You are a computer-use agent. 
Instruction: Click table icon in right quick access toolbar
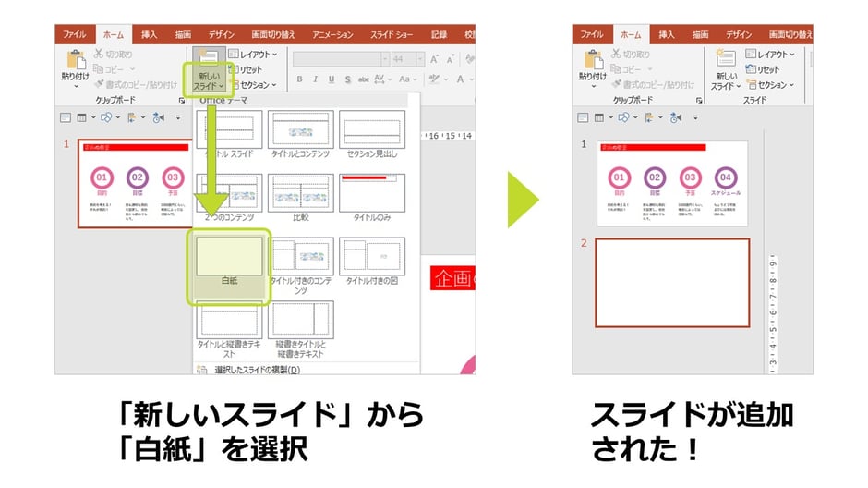[x=599, y=117]
